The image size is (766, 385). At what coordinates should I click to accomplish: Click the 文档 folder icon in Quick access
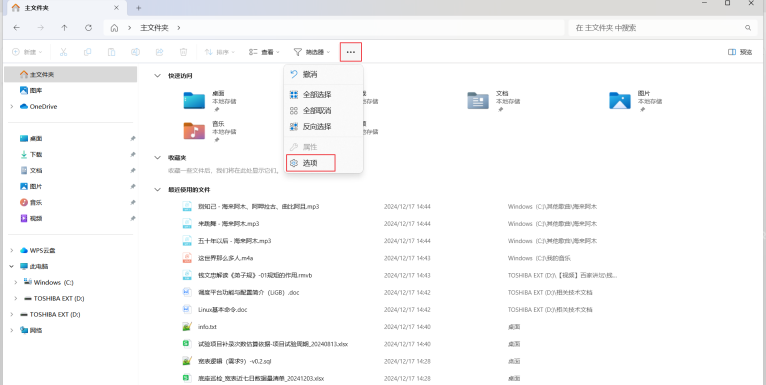478,100
